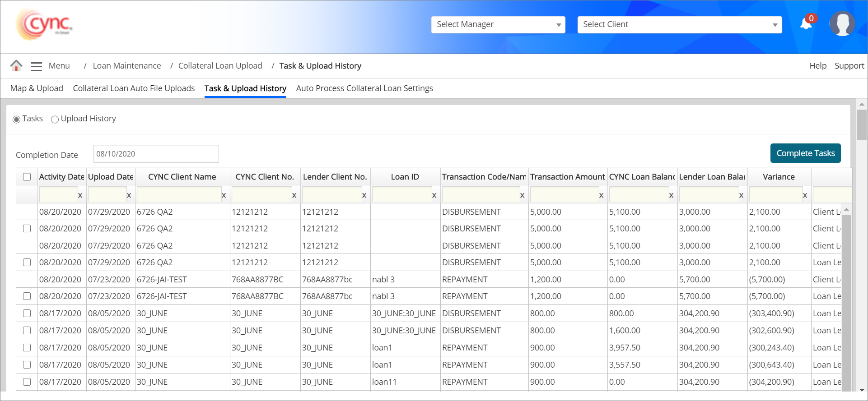
Task: Clear the Loan ID filter with x
Action: [x=434, y=195]
